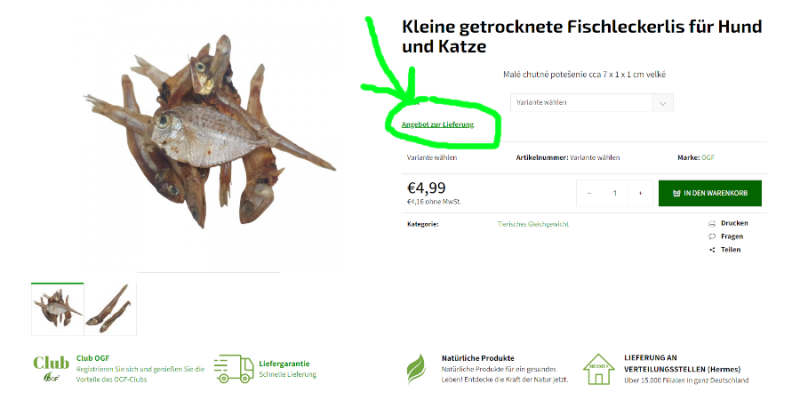Decrease quantity with the minus button
This screenshot has height=400, width=800.
[589, 193]
